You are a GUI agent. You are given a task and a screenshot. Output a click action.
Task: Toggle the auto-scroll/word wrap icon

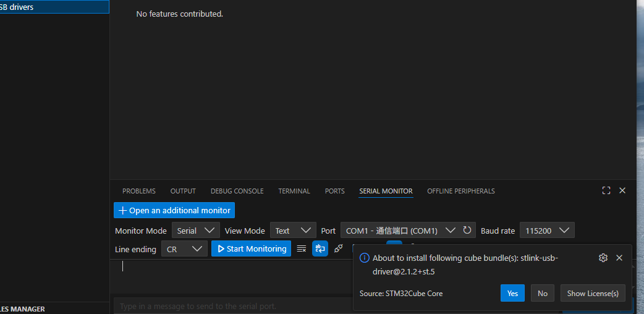pos(320,248)
